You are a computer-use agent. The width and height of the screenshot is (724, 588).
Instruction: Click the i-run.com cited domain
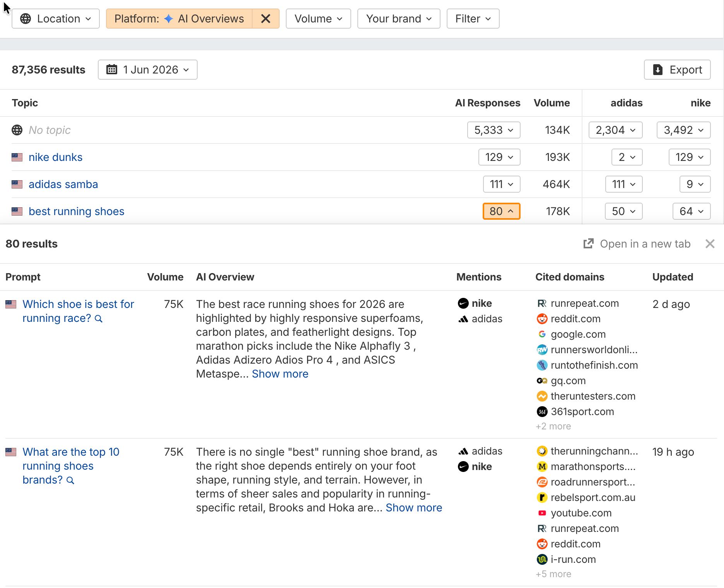coord(573,559)
